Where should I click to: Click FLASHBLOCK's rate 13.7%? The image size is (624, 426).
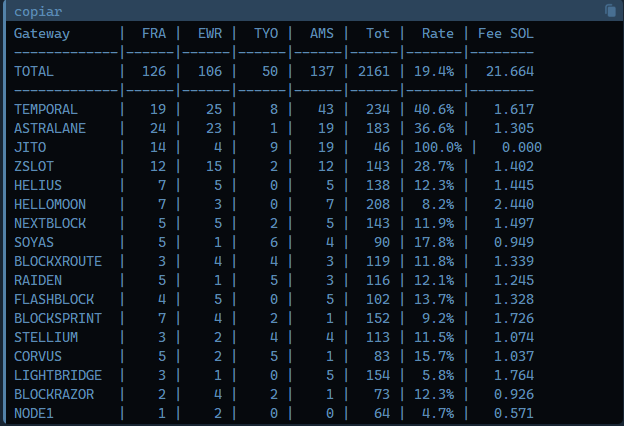tap(434, 299)
